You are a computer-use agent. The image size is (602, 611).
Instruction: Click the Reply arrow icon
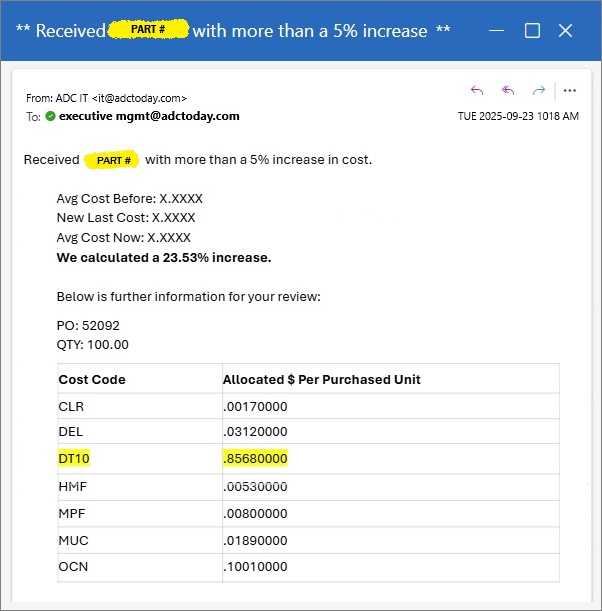pyautogui.click(x=477, y=90)
